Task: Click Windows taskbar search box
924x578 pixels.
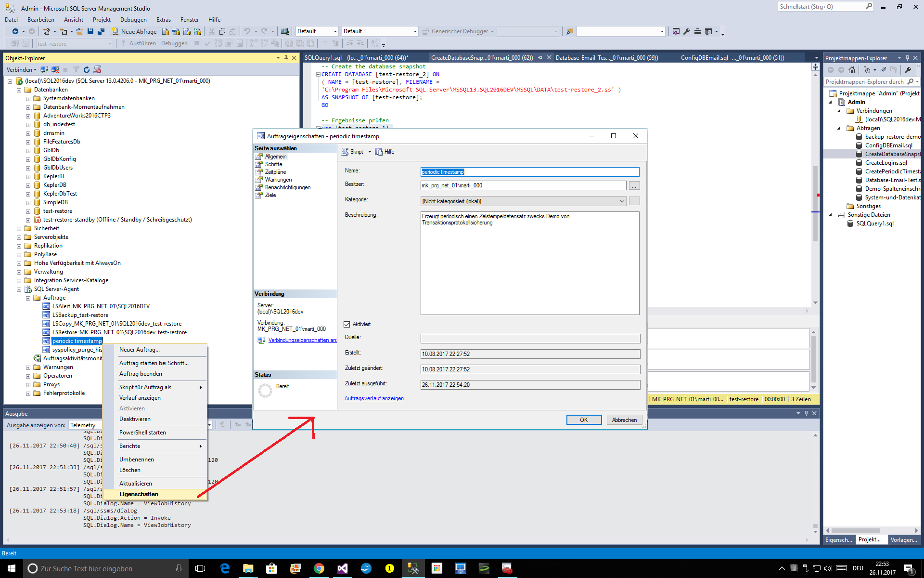Action: click(106, 568)
